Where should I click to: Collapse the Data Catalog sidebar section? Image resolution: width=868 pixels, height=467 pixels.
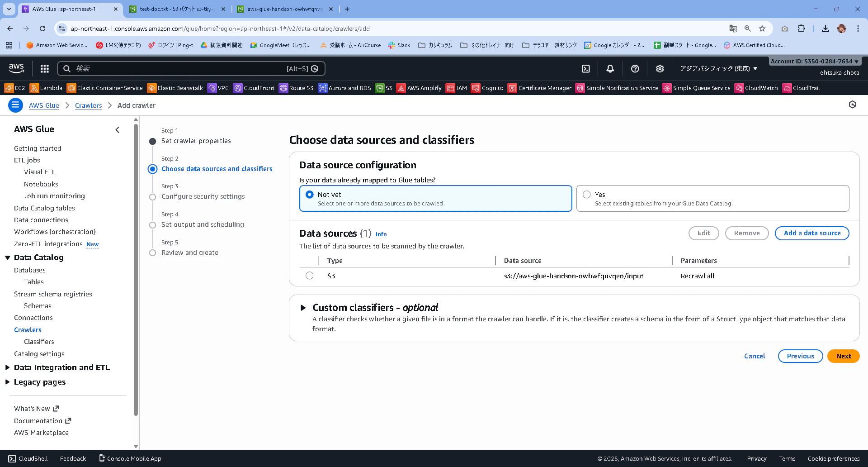8,257
